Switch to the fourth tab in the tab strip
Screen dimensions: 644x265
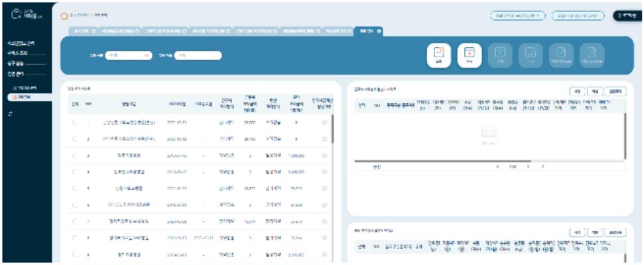(211, 31)
